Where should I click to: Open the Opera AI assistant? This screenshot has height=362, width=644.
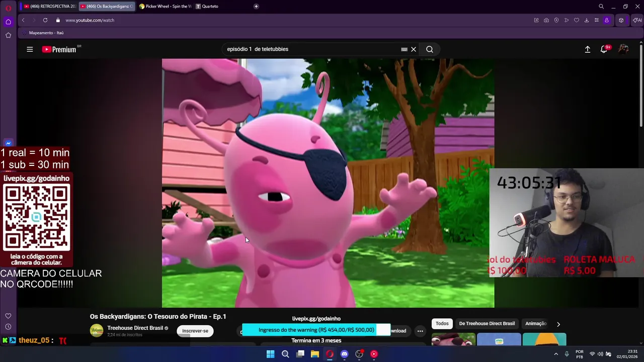point(637,20)
